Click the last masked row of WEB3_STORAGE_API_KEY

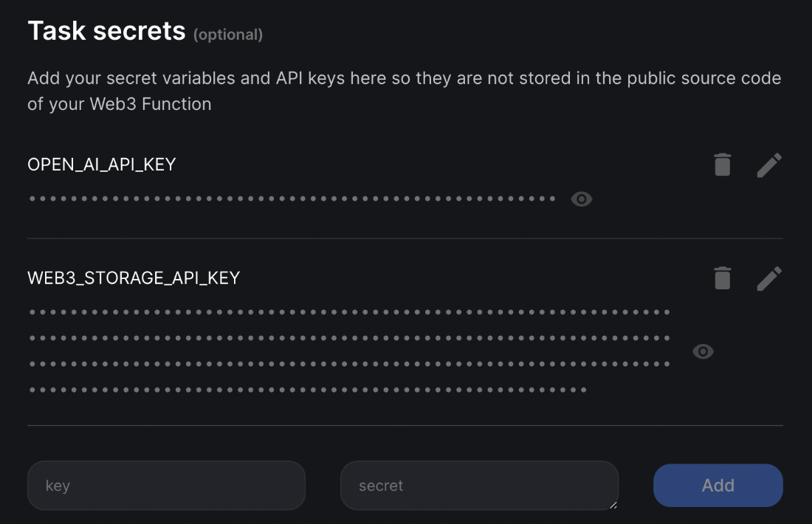tap(308, 390)
